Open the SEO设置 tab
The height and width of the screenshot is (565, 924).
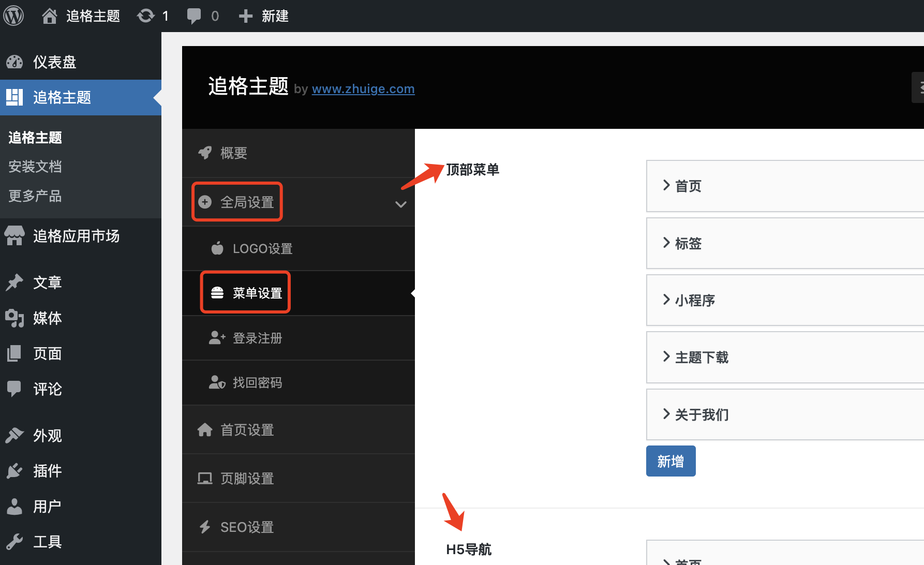coord(299,527)
